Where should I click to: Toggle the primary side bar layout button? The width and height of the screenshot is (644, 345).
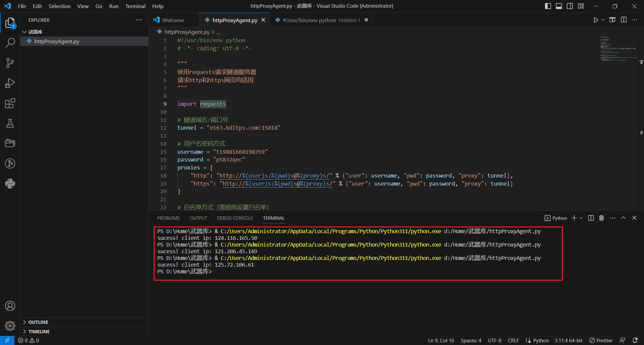(548, 6)
